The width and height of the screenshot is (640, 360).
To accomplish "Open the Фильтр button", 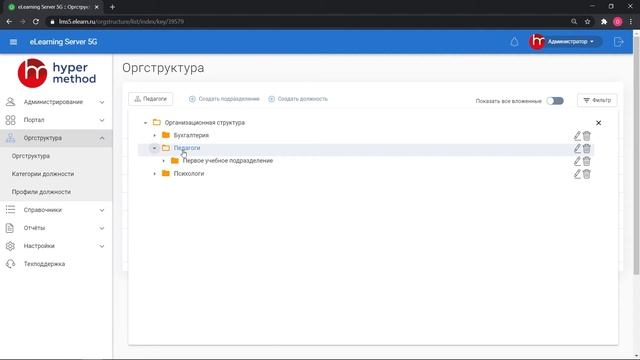I will (597, 100).
